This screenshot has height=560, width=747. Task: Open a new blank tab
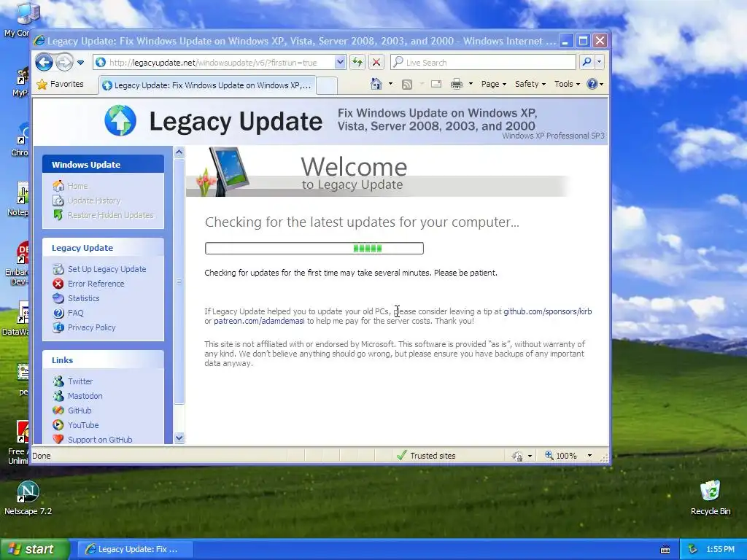(327, 85)
